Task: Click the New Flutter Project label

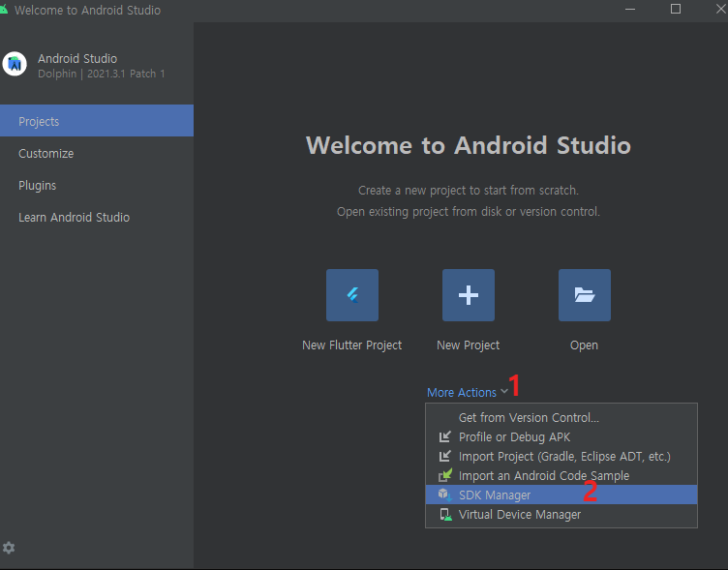Action: 352,345
